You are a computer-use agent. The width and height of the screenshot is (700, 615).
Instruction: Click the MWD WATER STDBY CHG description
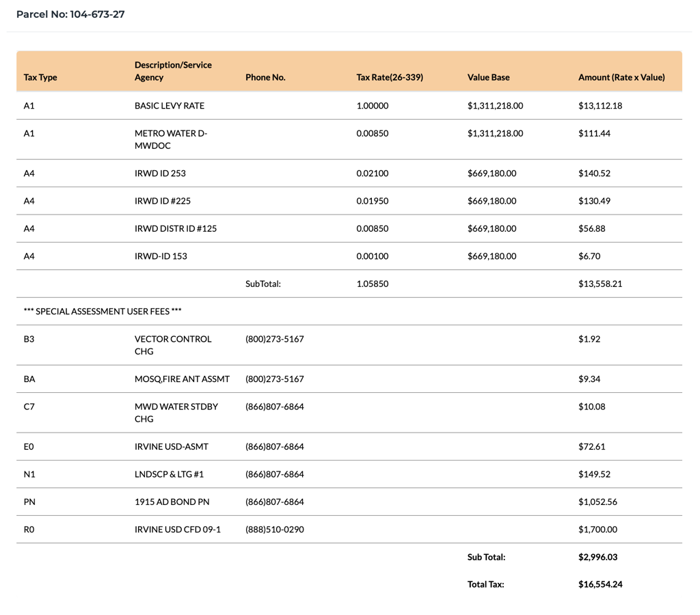[x=176, y=413]
